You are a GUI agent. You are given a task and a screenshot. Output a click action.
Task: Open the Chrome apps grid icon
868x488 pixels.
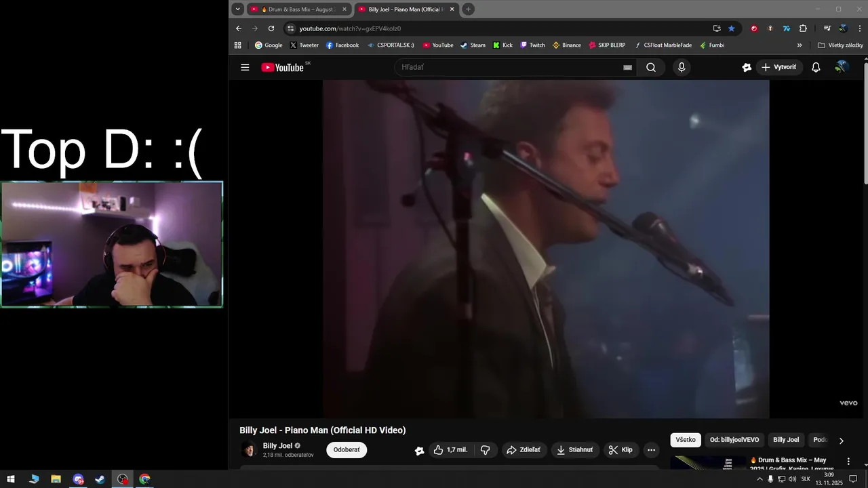tap(237, 45)
